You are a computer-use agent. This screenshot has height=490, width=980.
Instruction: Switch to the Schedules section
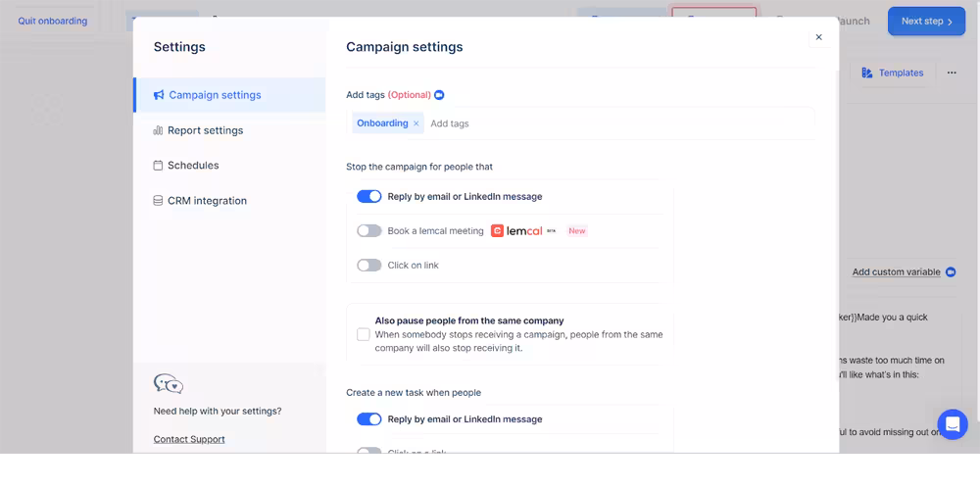coord(193,166)
